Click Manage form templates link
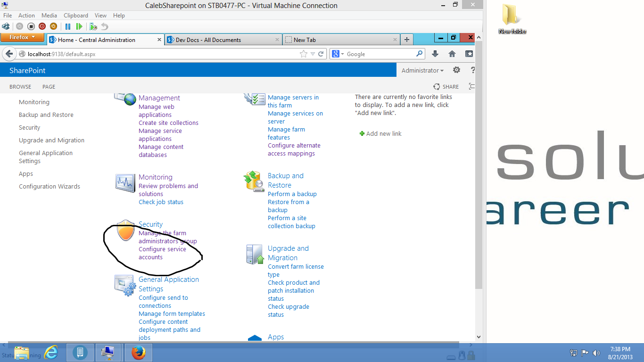Image resolution: width=644 pixels, height=362 pixels. click(x=172, y=313)
